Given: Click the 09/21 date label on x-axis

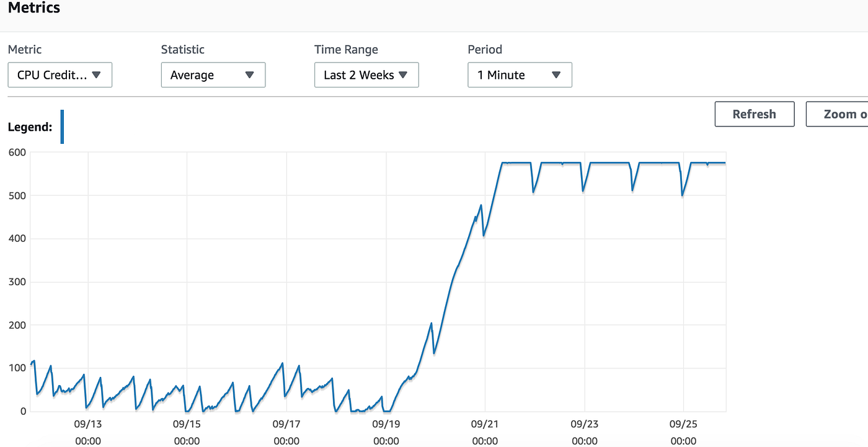Looking at the screenshot, I should click(x=485, y=424).
